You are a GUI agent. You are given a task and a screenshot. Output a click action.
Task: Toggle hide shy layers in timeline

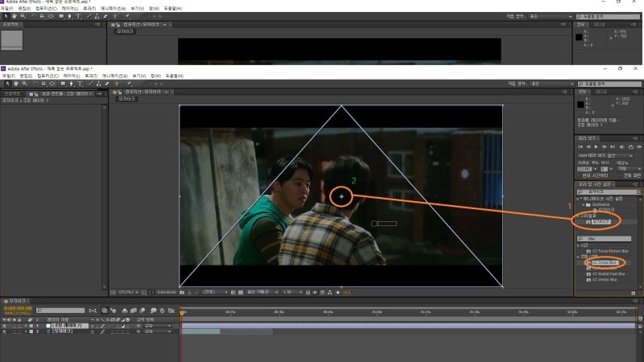click(125, 311)
